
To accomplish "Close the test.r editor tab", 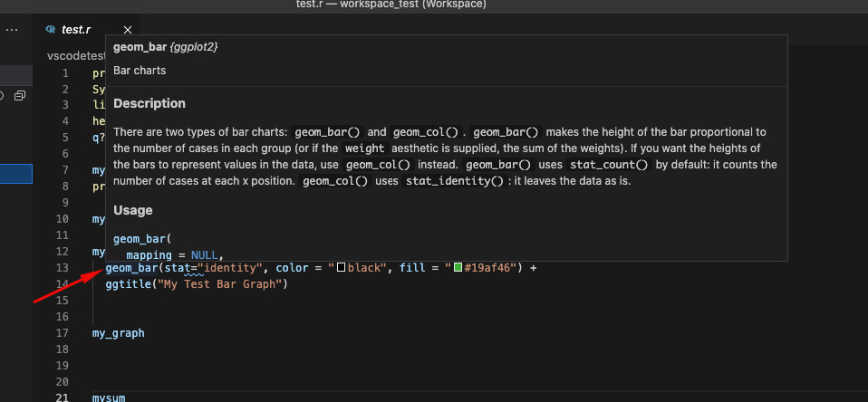I will click(x=127, y=30).
